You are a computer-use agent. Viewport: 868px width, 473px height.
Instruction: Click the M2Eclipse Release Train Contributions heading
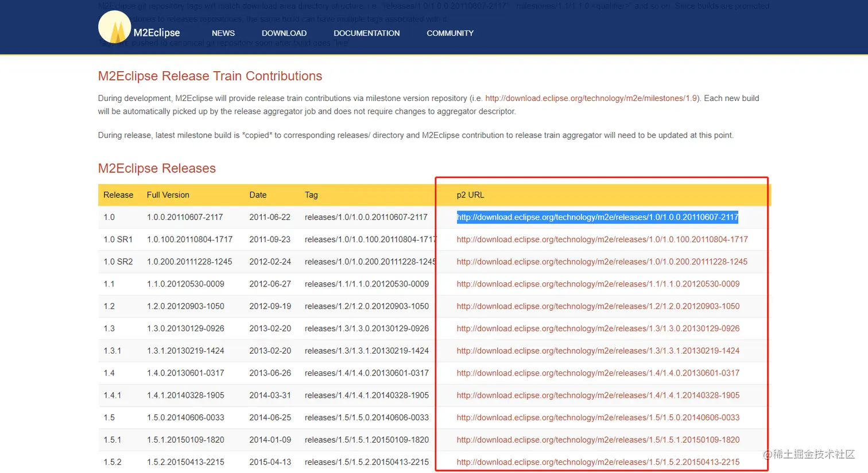click(x=210, y=76)
